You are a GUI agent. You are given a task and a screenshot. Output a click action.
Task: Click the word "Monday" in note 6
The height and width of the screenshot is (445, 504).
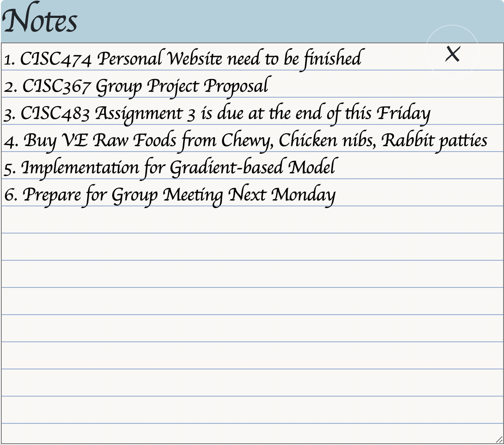[x=303, y=195]
